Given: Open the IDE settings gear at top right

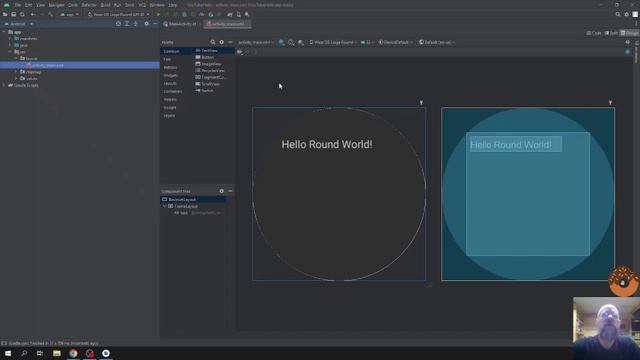Looking at the screenshot, I should click(627, 14).
